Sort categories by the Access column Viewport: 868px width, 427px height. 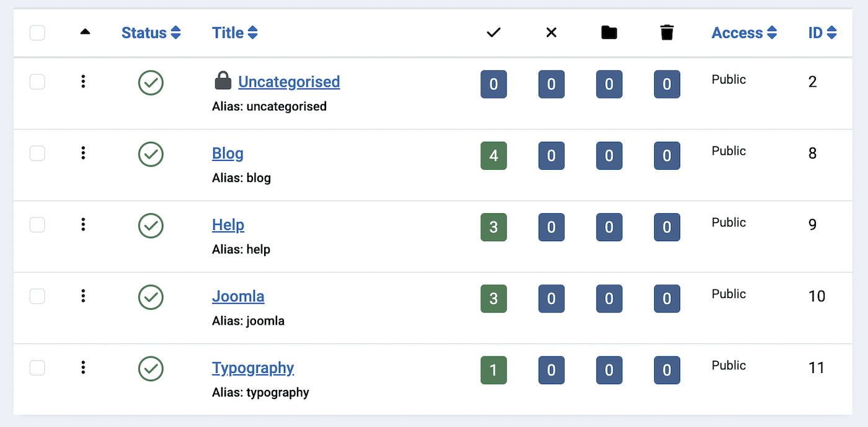[744, 32]
